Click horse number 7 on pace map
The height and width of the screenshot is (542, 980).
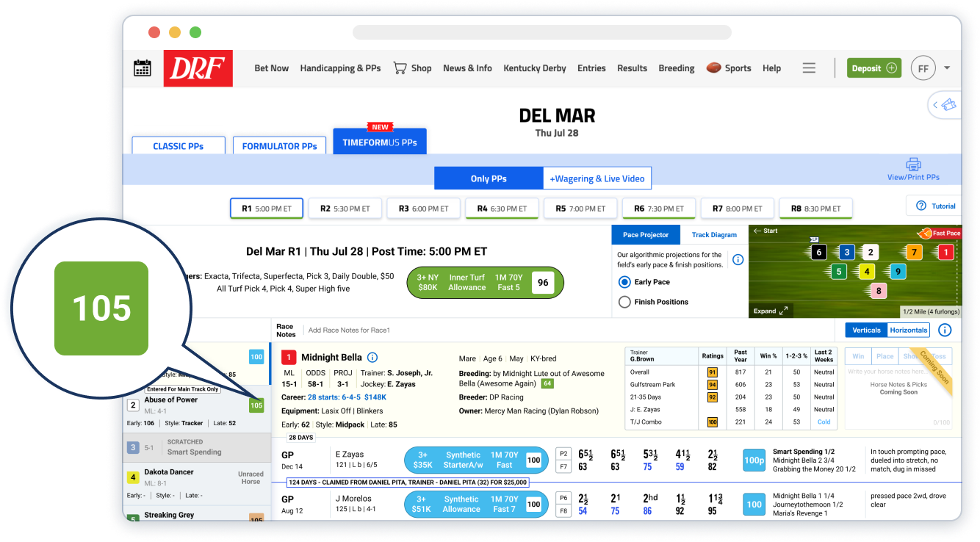[x=914, y=253]
